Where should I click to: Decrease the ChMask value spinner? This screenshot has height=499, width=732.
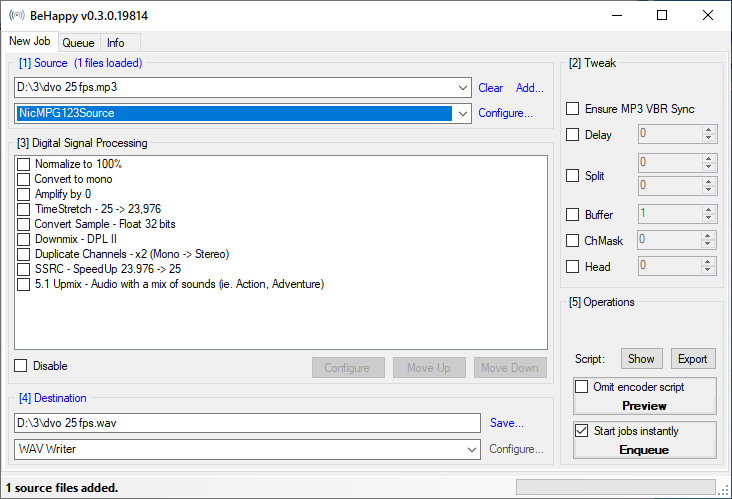pyautogui.click(x=708, y=244)
